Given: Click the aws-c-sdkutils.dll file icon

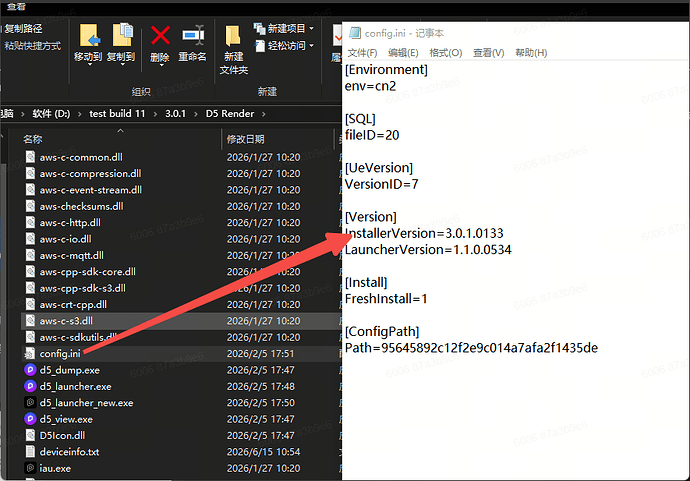Looking at the screenshot, I should (x=30, y=337).
